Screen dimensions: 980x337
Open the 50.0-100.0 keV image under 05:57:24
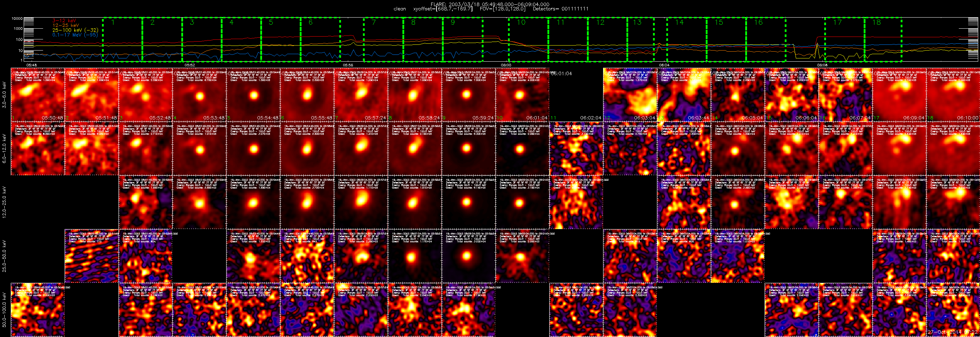[361, 310]
